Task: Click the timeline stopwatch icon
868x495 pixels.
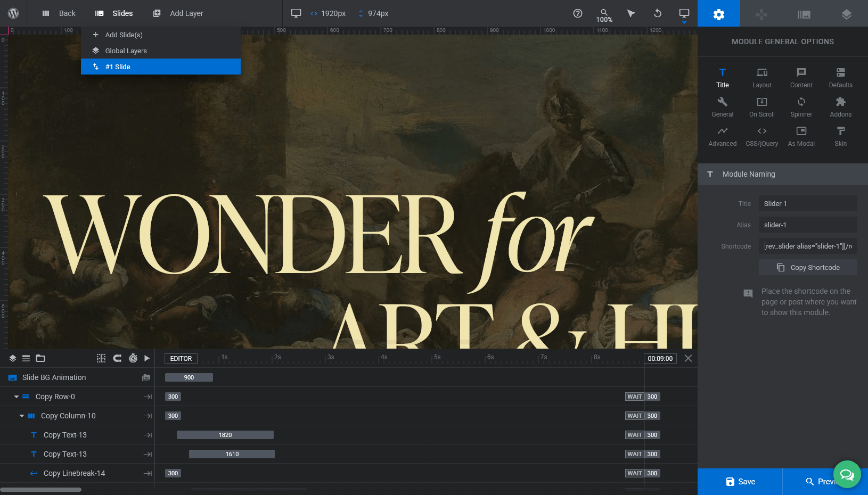Action: [x=133, y=358]
